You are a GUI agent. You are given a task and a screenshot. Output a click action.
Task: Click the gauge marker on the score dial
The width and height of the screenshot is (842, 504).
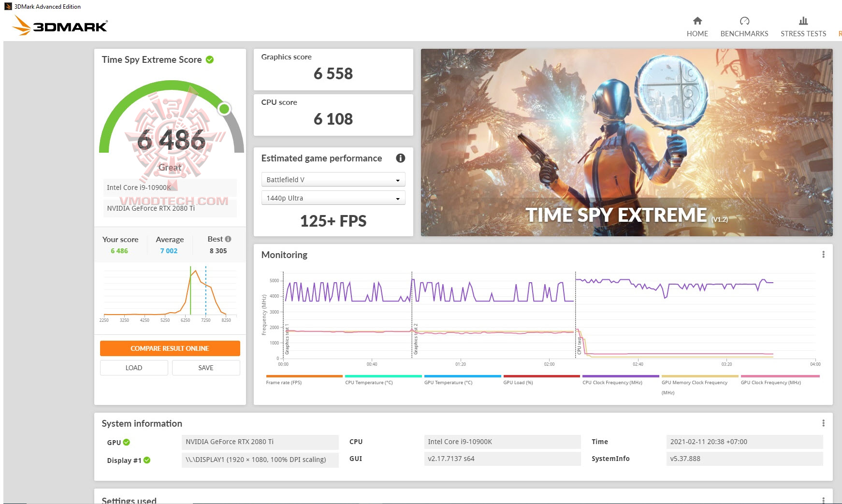click(x=223, y=109)
